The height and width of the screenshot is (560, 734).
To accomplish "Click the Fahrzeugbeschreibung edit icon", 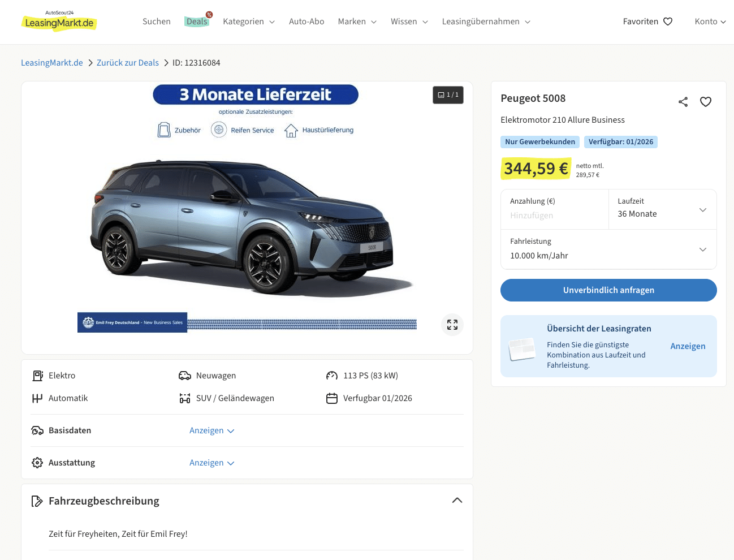I will [37, 501].
